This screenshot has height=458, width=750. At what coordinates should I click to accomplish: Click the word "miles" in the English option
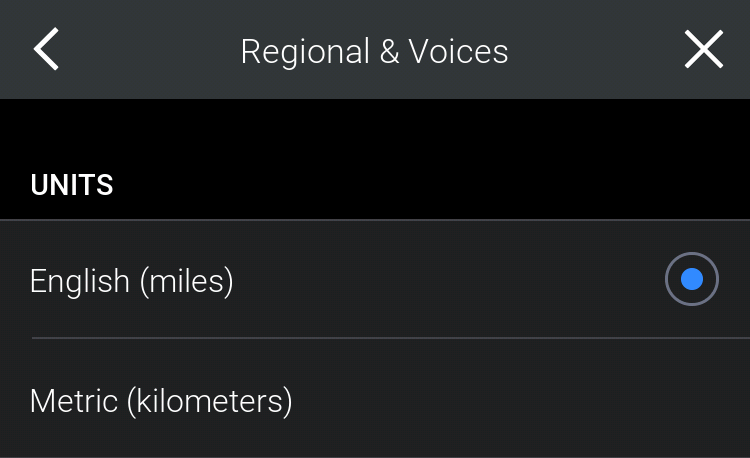tap(186, 281)
